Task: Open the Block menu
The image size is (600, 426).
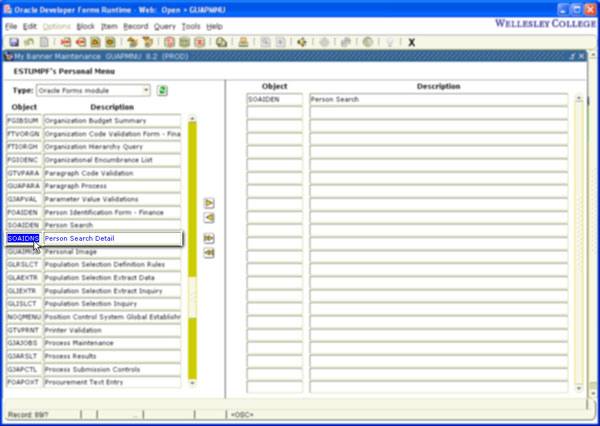Action: pyautogui.click(x=85, y=26)
